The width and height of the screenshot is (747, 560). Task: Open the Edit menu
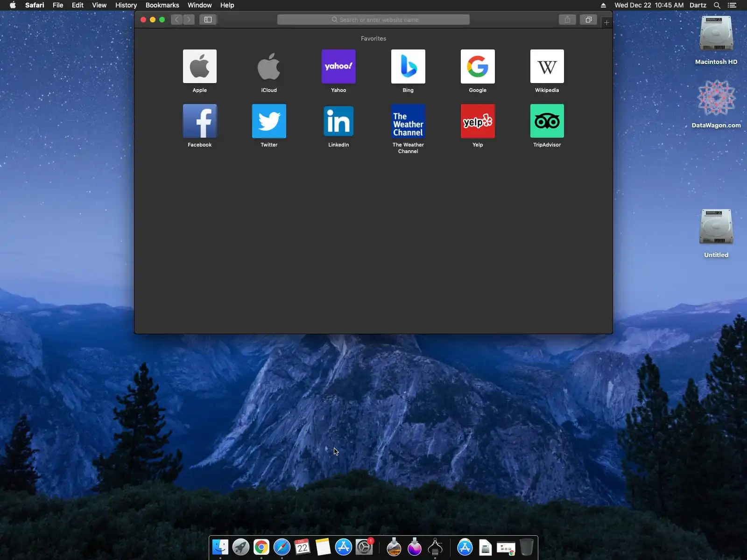pos(78,5)
